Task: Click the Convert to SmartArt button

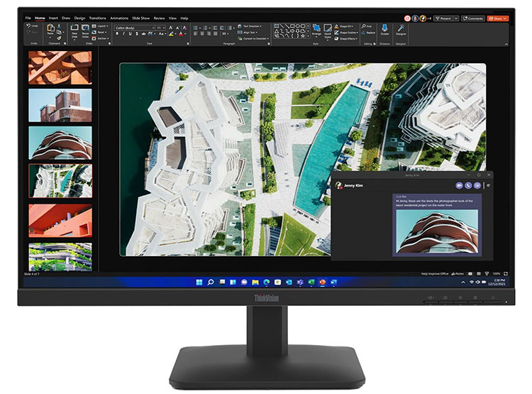Action: click(253, 39)
